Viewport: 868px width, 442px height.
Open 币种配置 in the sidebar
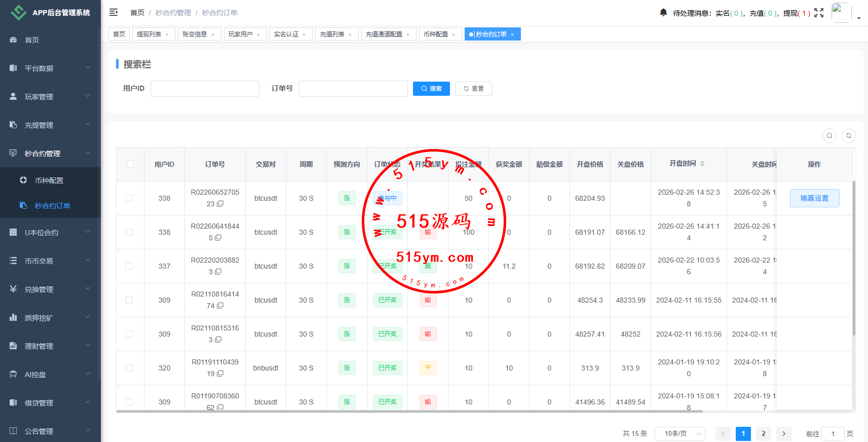coord(49,180)
